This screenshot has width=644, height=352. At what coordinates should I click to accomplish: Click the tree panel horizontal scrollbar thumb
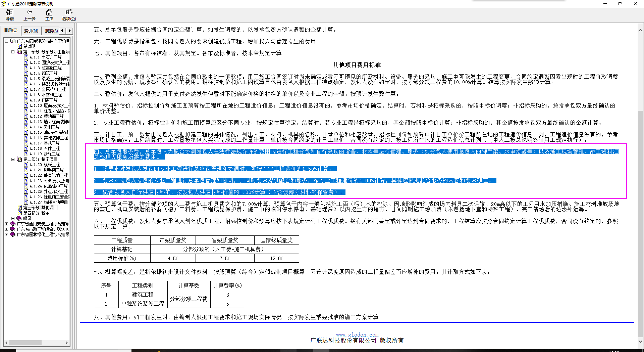(x=25, y=343)
